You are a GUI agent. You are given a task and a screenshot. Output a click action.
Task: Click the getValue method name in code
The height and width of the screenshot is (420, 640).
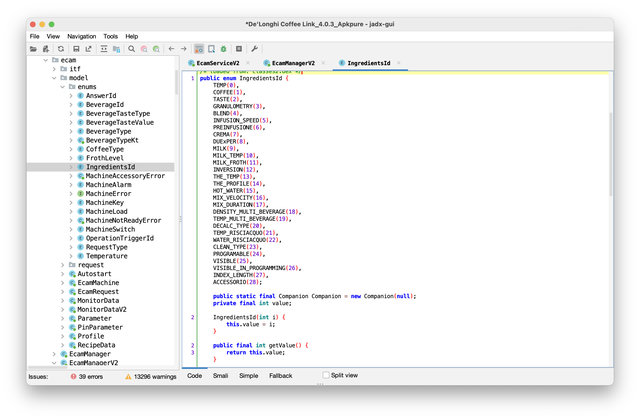282,345
